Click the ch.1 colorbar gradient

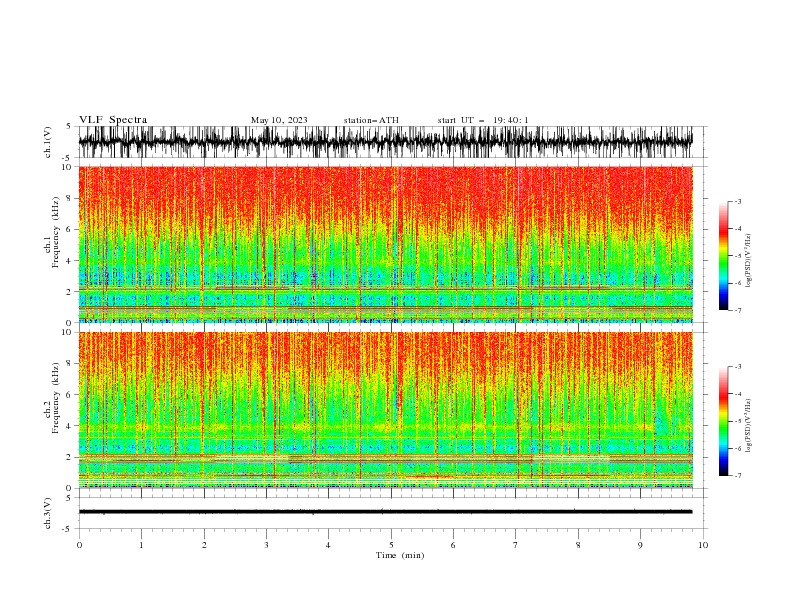[x=723, y=256]
